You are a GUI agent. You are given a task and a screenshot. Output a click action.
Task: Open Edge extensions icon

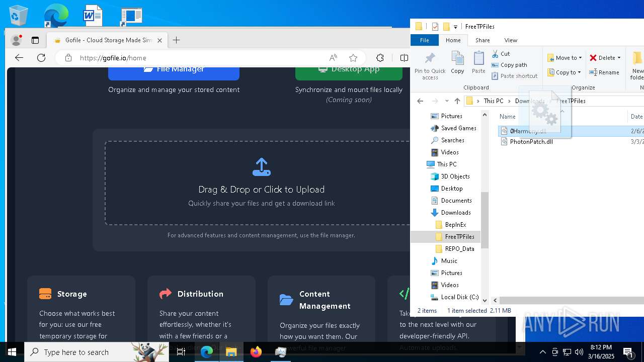(380, 58)
